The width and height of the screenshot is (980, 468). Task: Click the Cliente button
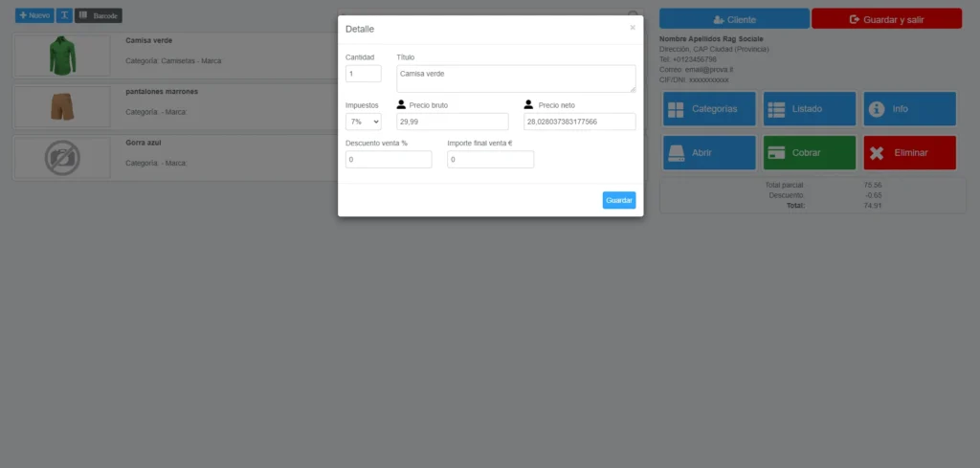point(734,19)
